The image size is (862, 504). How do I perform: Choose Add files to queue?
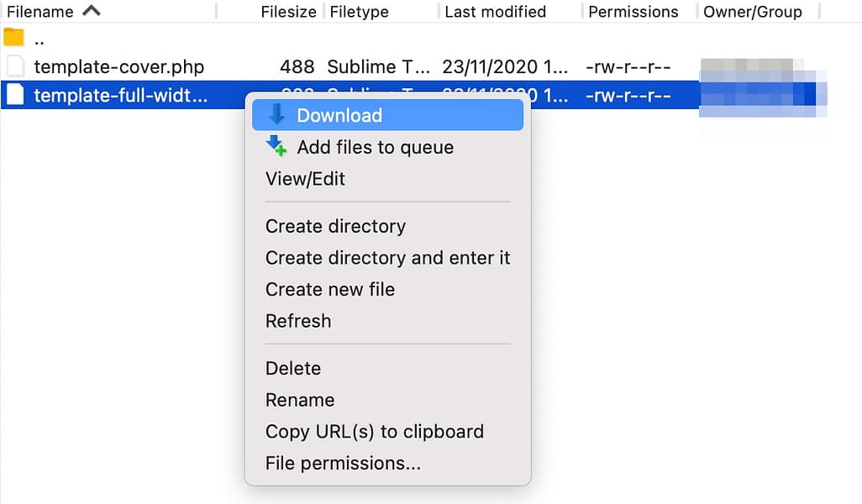(x=376, y=147)
